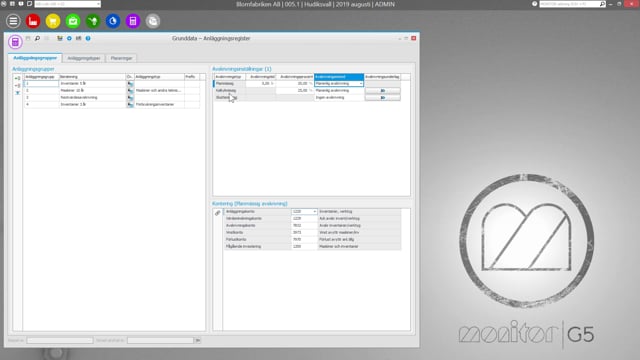Expand the Avskrivningsmetod dropdown in Planmässig row
This screenshot has height=360, width=640.
[361, 84]
